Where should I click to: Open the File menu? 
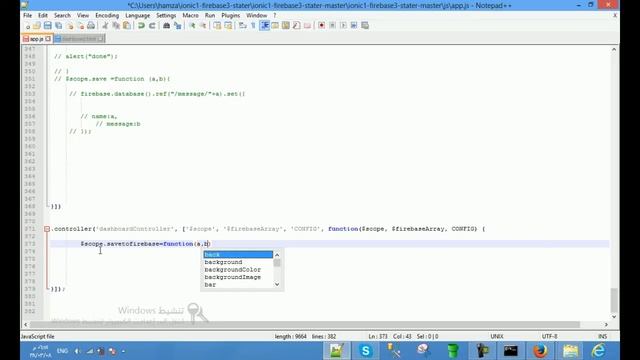click(27, 16)
